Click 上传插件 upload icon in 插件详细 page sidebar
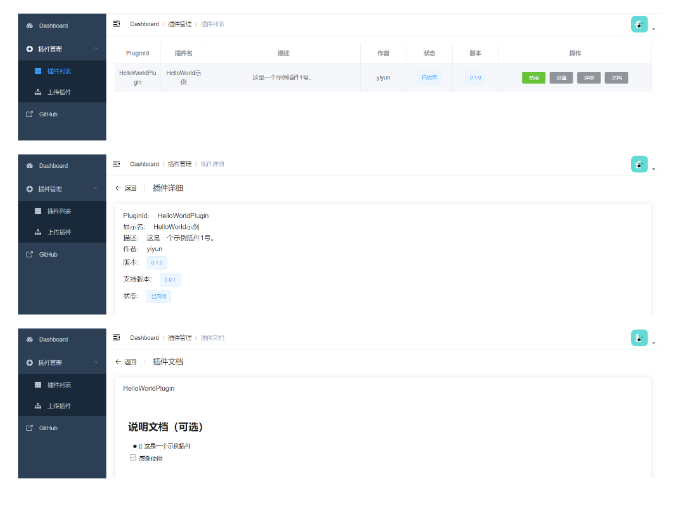 pos(38,232)
